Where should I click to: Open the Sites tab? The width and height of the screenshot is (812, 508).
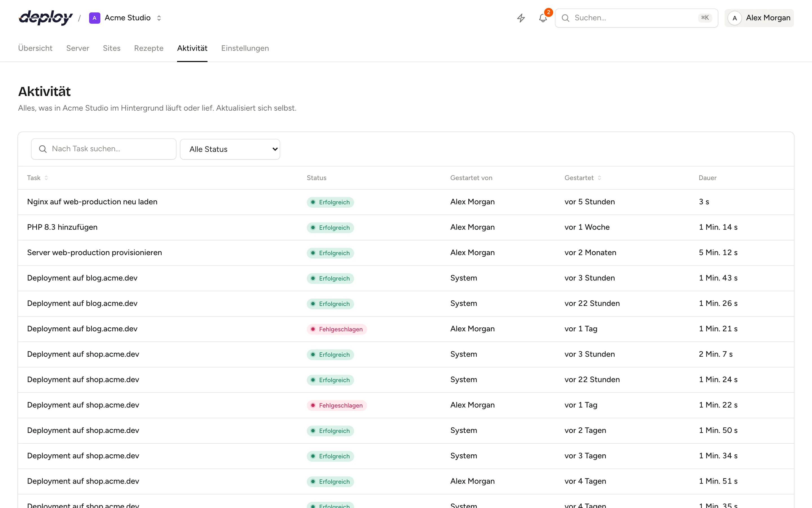(111, 48)
